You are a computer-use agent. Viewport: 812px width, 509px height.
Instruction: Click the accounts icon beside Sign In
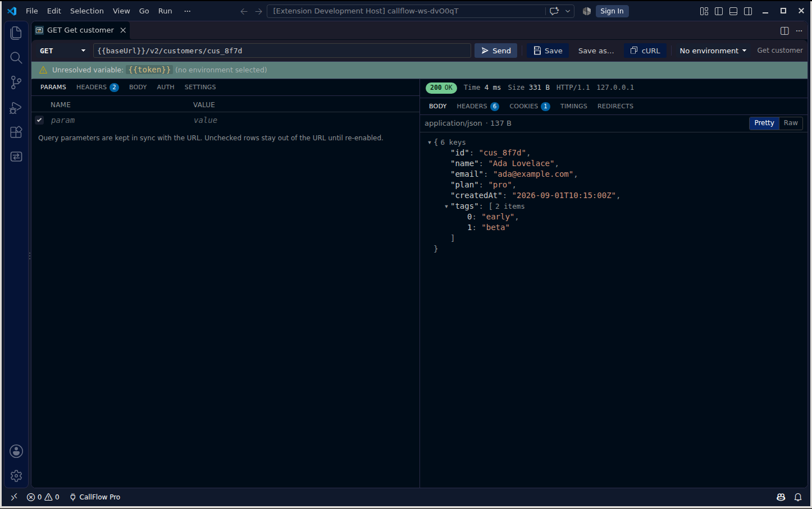(587, 11)
